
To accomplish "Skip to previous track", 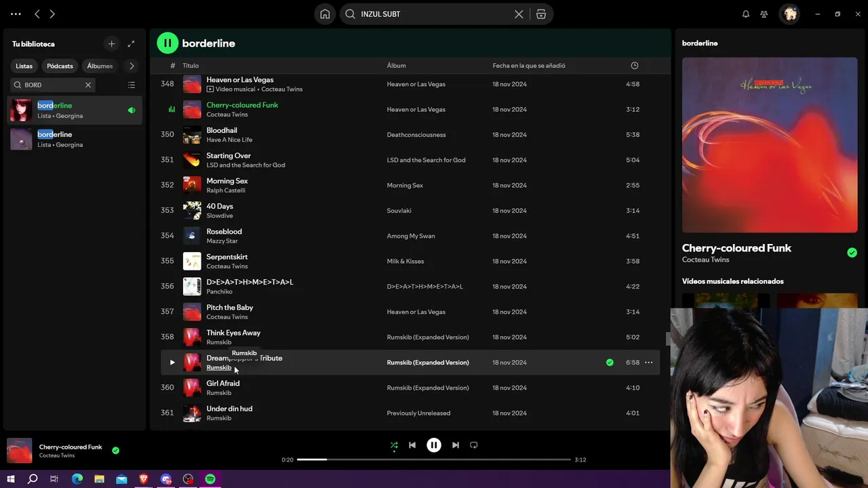I will point(412,445).
